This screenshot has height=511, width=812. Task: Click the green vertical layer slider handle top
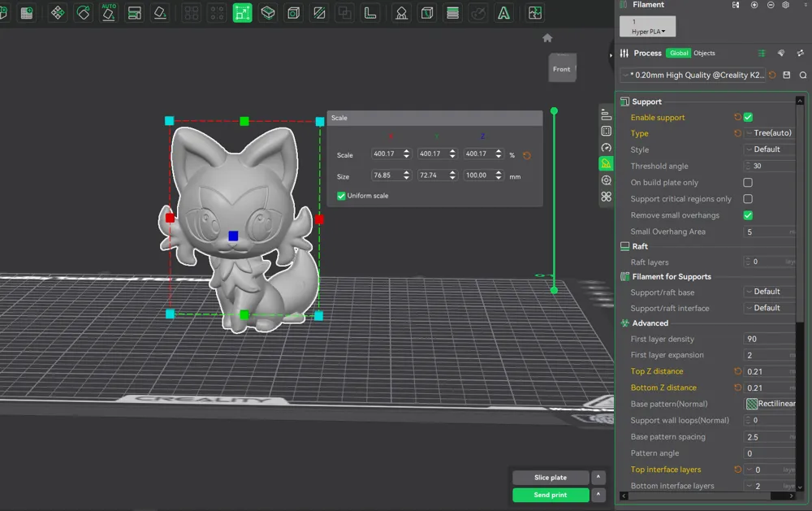tap(554, 111)
